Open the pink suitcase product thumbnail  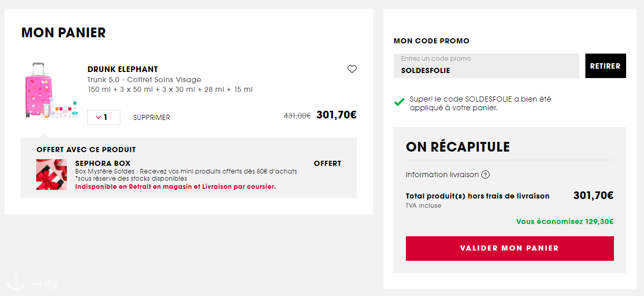coord(51,90)
